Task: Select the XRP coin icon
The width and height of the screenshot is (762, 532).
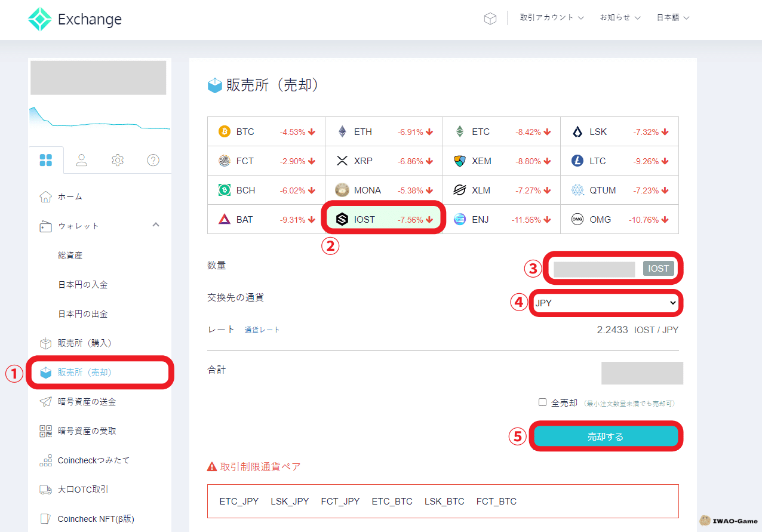Action: coord(342,161)
